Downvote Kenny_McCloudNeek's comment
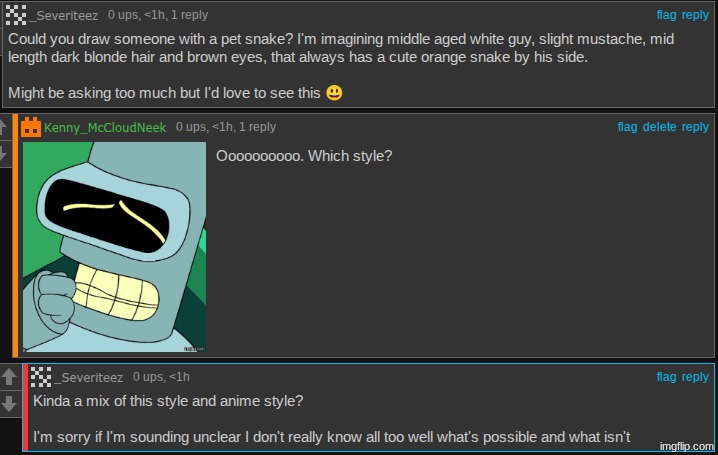 [3, 154]
